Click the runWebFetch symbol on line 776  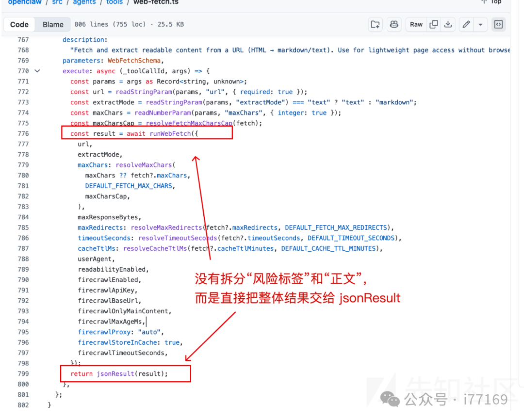pyautogui.click(x=170, y=133)
